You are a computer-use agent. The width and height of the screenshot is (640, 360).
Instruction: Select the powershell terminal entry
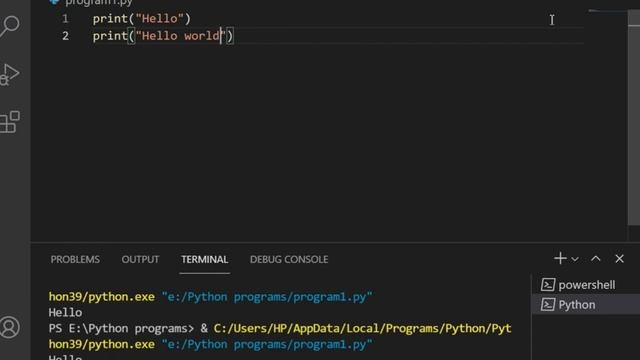586,285
